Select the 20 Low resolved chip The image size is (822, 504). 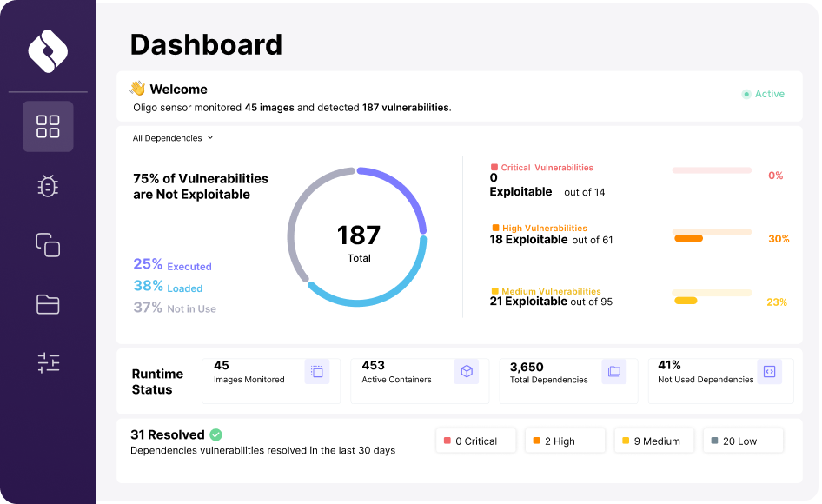tap(743, 441)
